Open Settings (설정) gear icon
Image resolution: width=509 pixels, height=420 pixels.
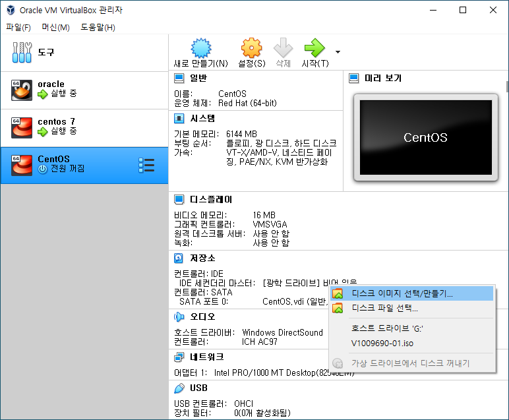point(252,48)
